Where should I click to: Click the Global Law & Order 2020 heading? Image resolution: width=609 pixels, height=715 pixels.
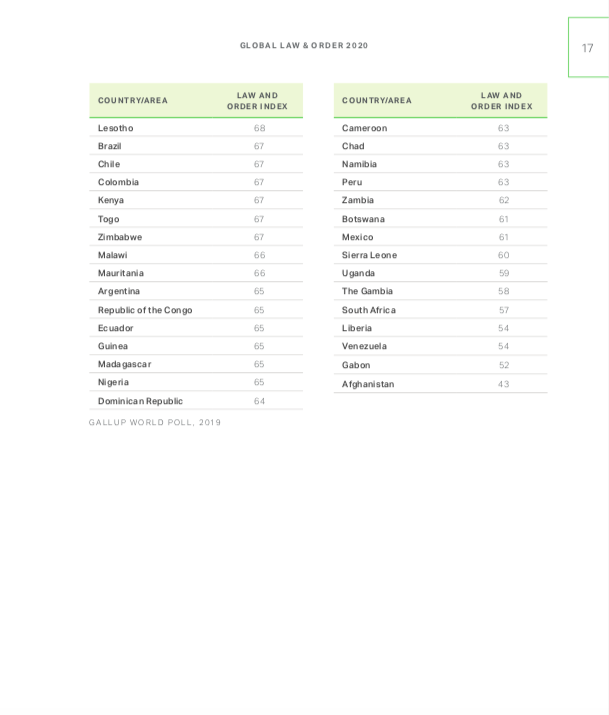coord(304,46)
